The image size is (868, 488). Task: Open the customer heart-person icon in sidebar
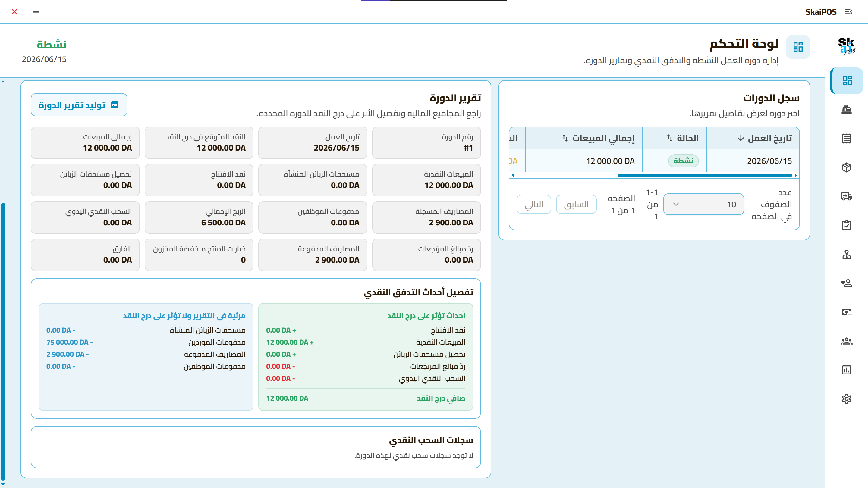pyautogui.click(x=846, y=283)
